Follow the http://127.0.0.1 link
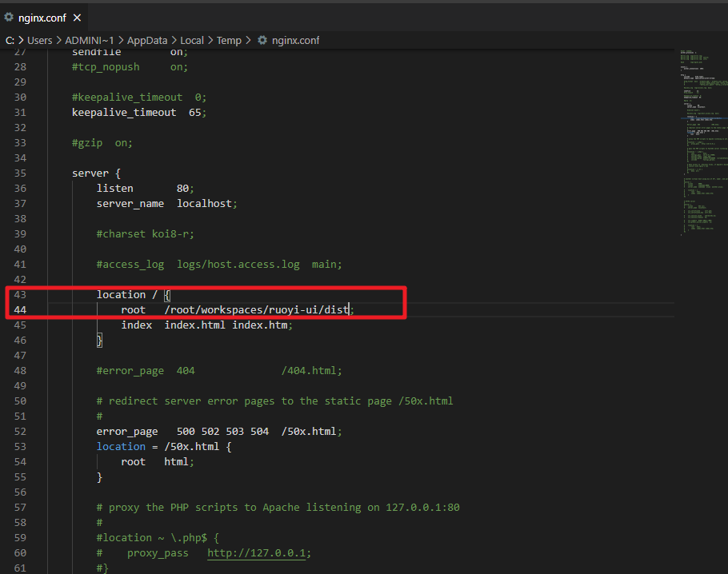The width and height of the screenshot is (728, 574). click(x=256, y=552)
